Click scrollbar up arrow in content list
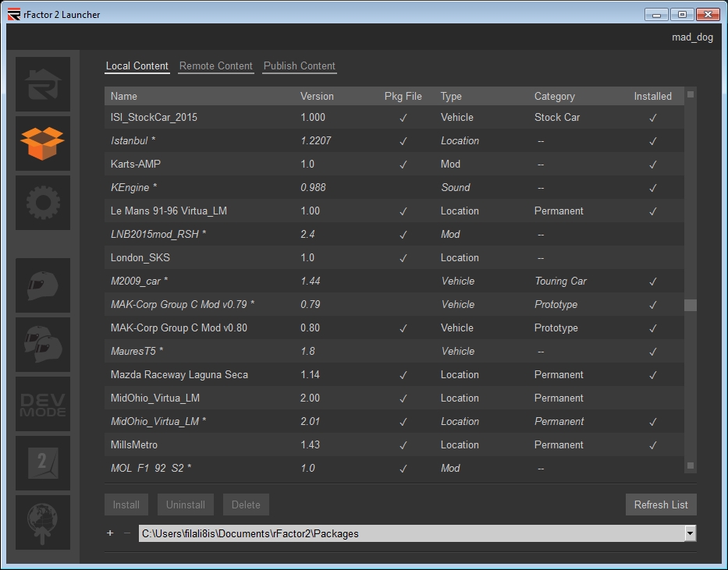Viewport: 728px width, 570px height. coord(691,94)
